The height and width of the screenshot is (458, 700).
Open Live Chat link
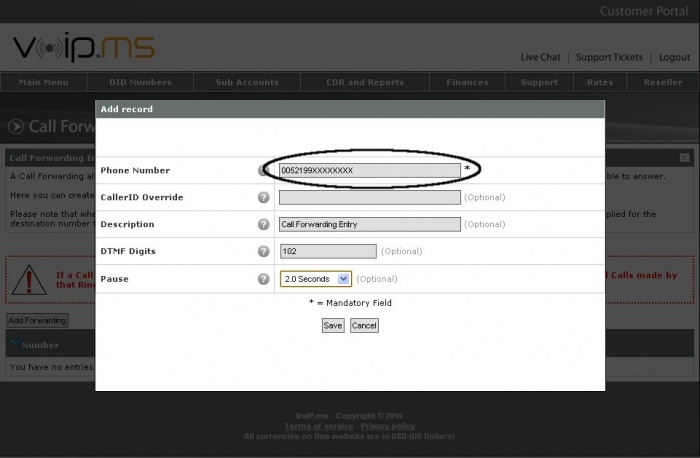click(540, 57)
